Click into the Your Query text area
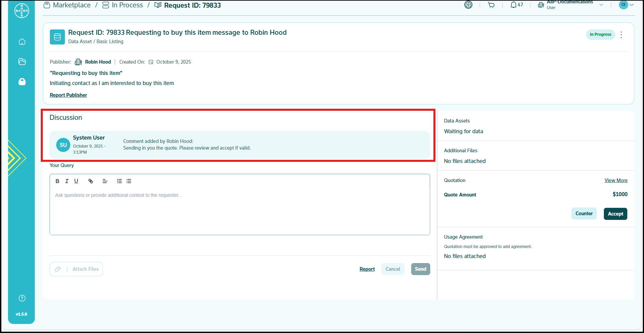644x333 pixels. click(x=240, y=211)
